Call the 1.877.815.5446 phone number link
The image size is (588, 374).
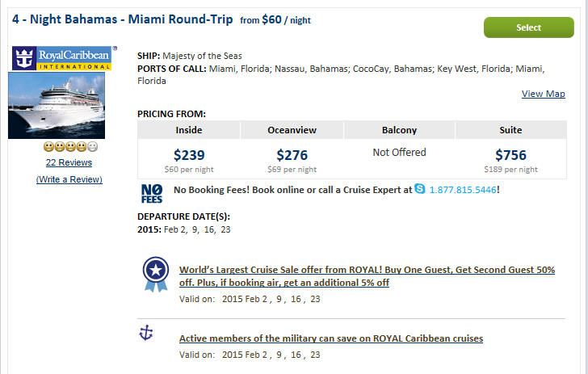(463, 190)
